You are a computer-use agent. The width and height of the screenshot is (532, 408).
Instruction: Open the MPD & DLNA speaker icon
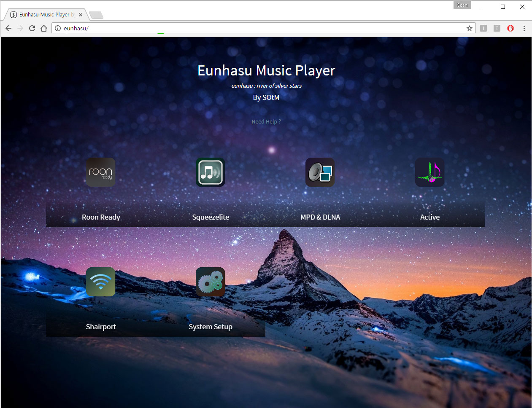click(x=320, y=172)
